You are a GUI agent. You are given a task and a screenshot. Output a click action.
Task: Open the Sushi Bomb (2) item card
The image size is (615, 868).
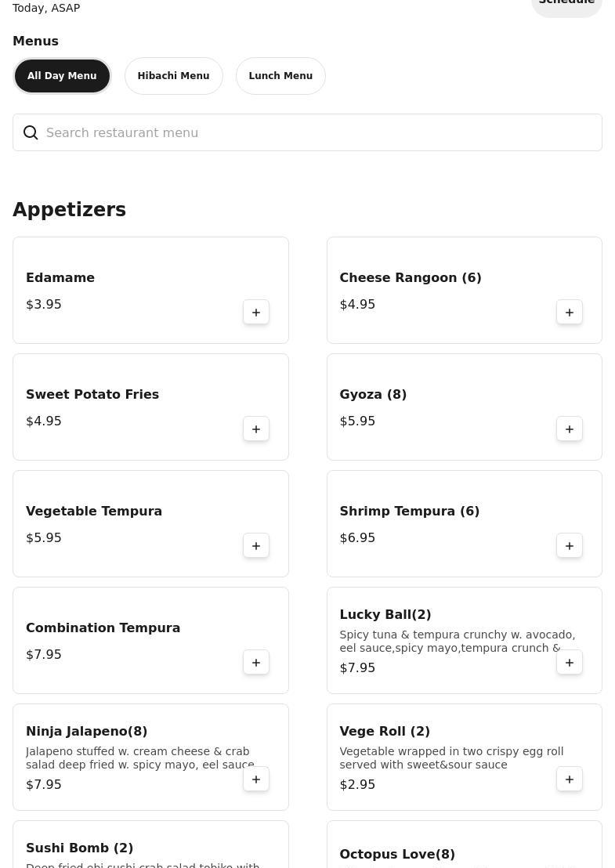(x=150, y=844)
